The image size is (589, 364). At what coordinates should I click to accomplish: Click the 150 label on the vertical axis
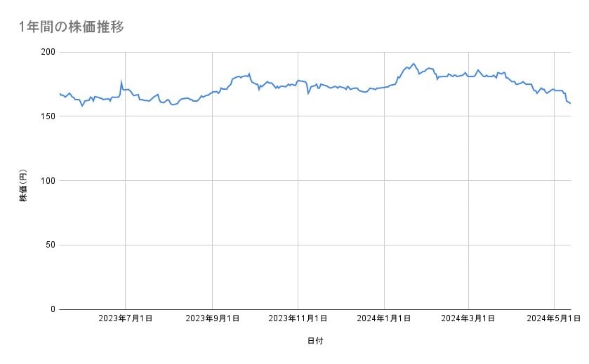48,116
